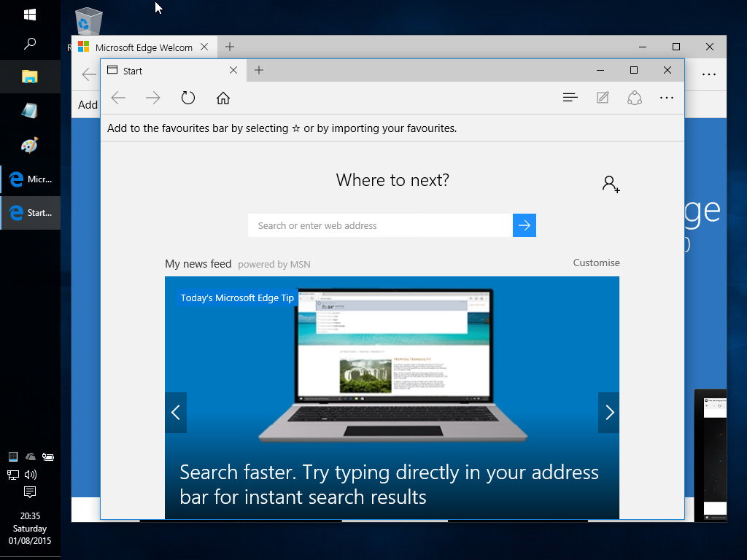This screenshot has width=747, height=560.
Task: Open More actions menu in front Edge window
Action: 667,98
